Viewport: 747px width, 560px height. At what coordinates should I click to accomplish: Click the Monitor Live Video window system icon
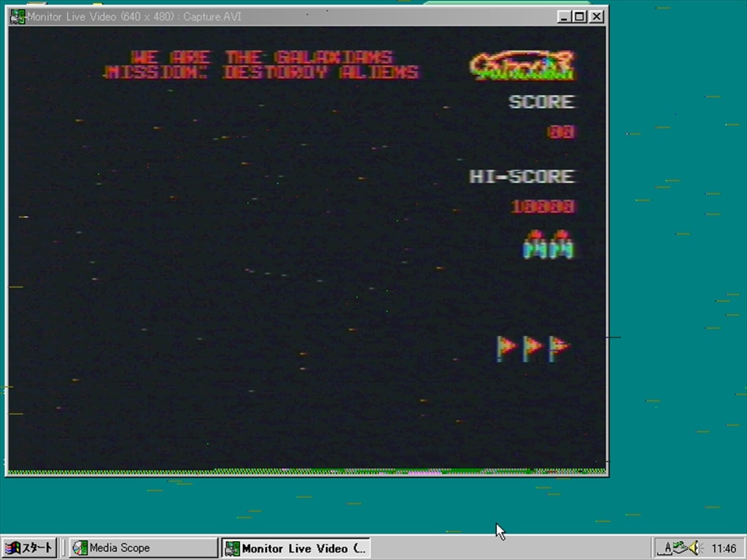click(x=18, y=17)
